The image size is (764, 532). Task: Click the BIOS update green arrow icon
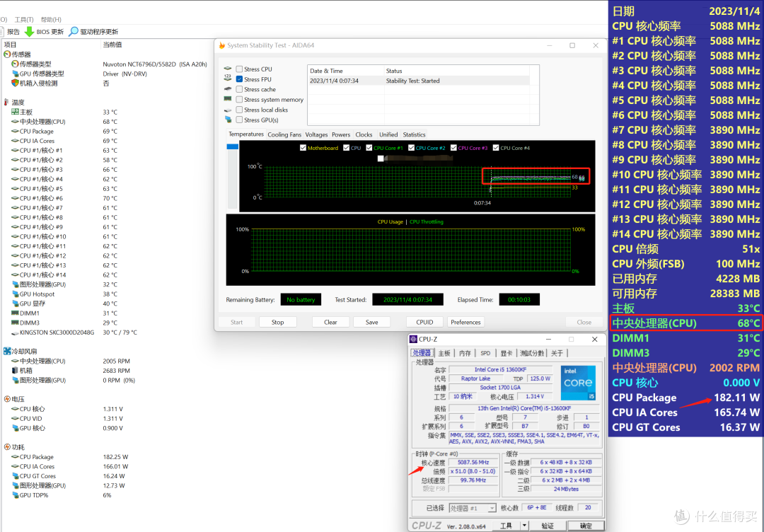click(x=29, y=32)
